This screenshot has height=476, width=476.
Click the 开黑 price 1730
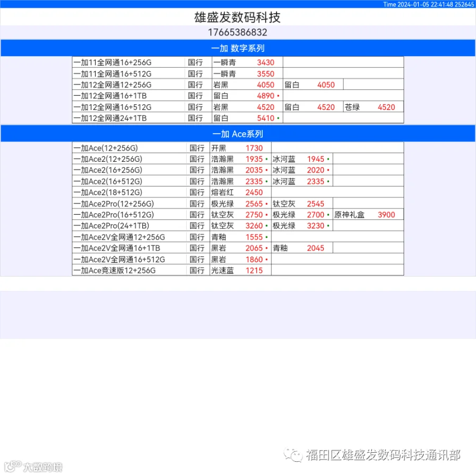254,148
